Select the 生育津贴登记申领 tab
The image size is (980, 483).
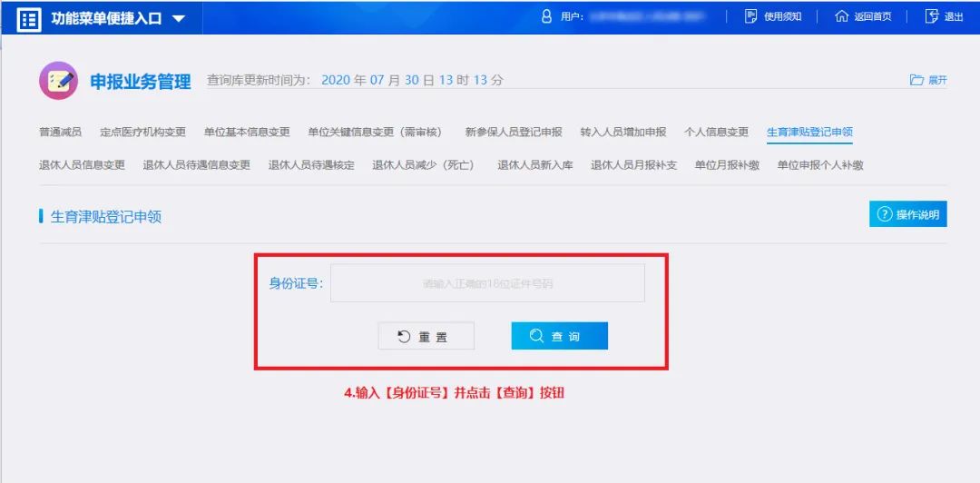click(809, 132)
